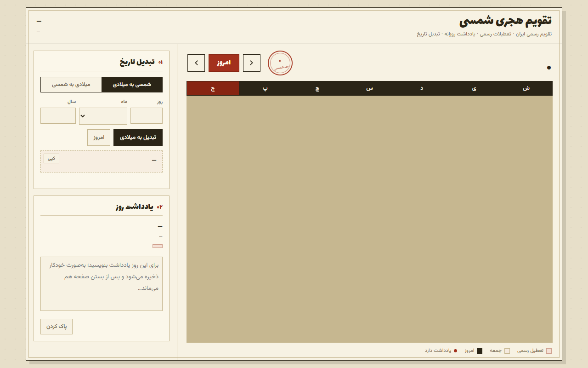Click the س Tuesday column header
588x368 pixels.
pos(369,88)
